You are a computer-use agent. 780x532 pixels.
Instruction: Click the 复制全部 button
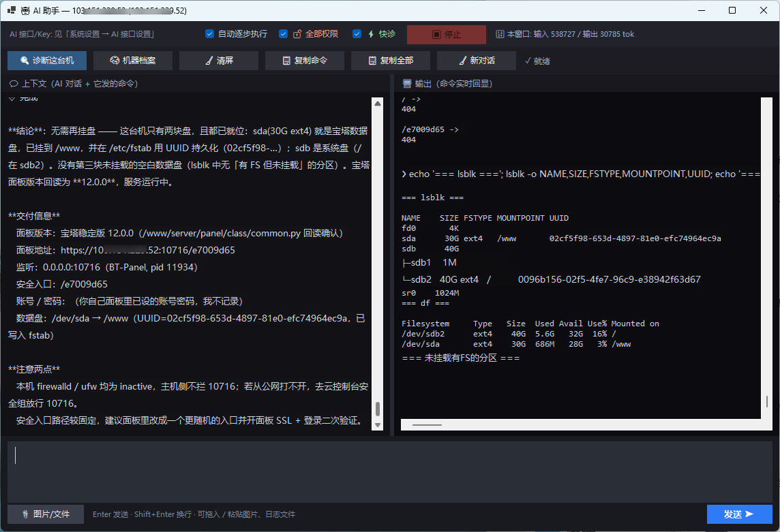tap(391, 61)
